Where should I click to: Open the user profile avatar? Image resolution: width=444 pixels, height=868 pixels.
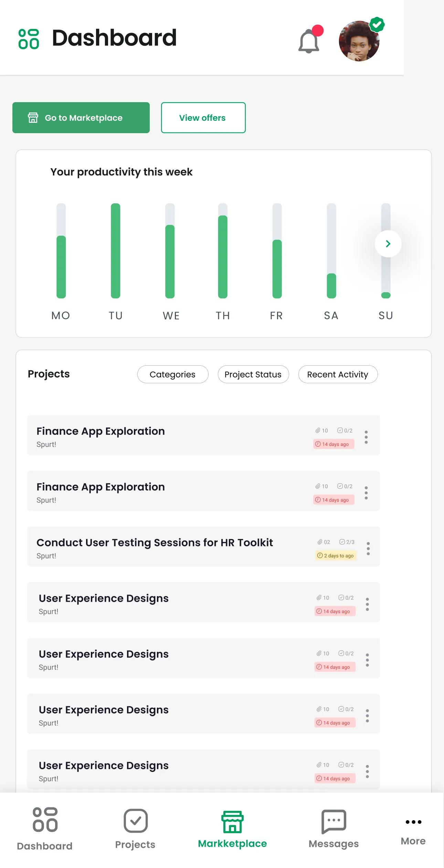click(x=359, y=41)
